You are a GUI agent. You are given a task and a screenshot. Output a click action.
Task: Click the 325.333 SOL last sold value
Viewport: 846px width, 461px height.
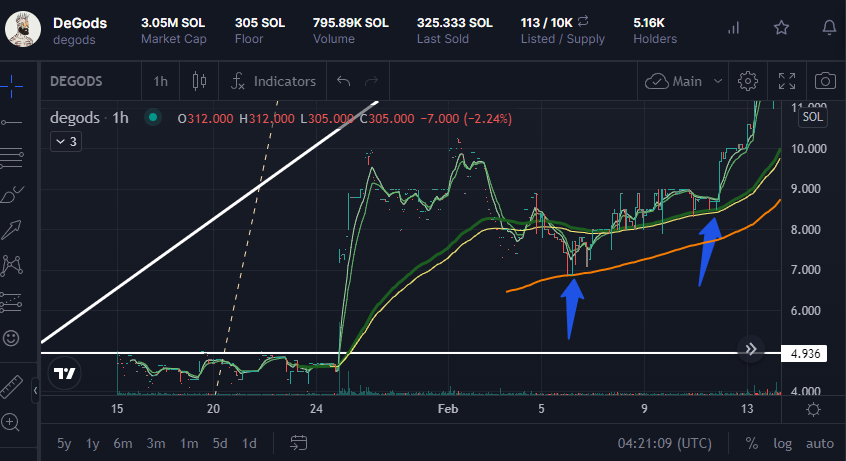point(454,23)
